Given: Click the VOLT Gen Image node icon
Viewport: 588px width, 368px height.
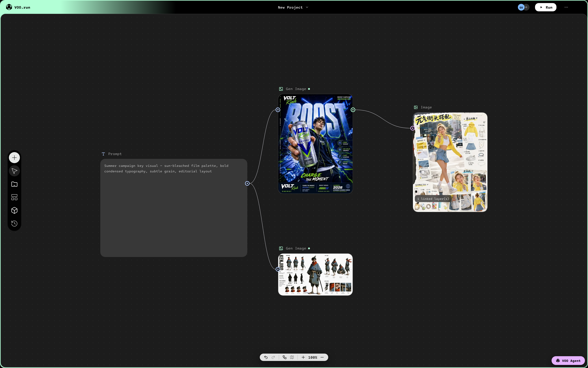Looking at the screenshot, I should coord(281,89).
